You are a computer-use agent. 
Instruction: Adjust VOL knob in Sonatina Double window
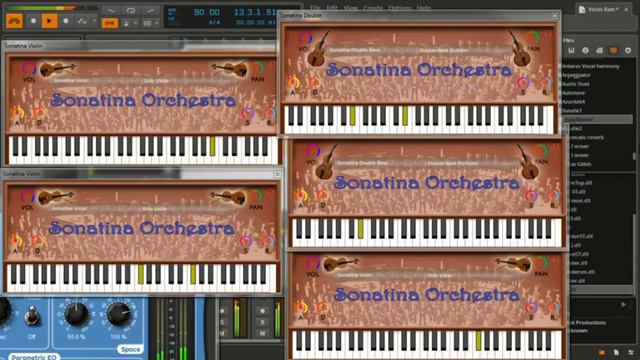pyautogui.click(x=304, y=39)
